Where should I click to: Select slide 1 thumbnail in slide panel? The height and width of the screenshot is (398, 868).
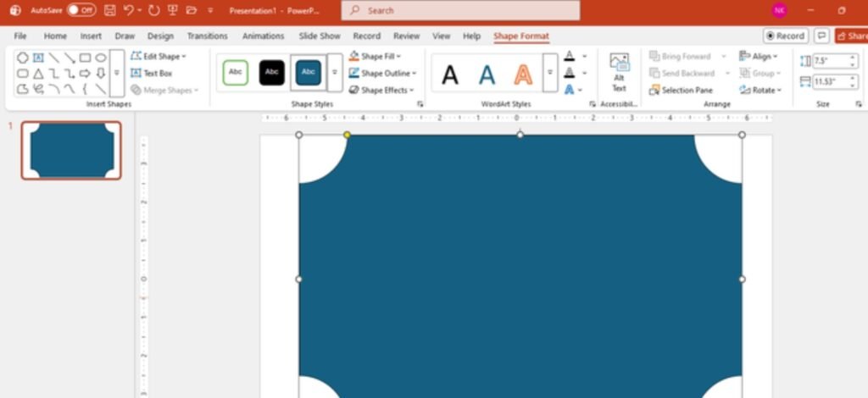[x=71, y=151]
